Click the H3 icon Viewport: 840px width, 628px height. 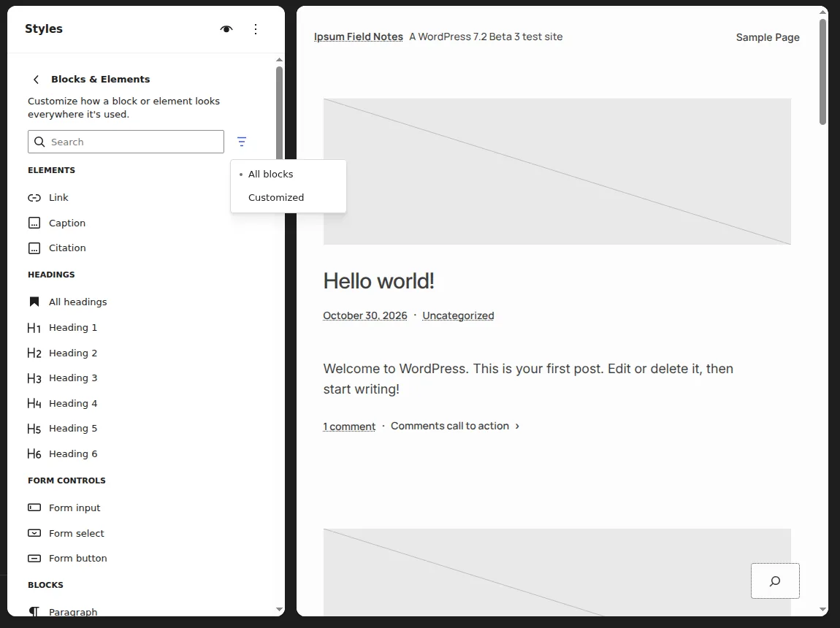[34, 378]
